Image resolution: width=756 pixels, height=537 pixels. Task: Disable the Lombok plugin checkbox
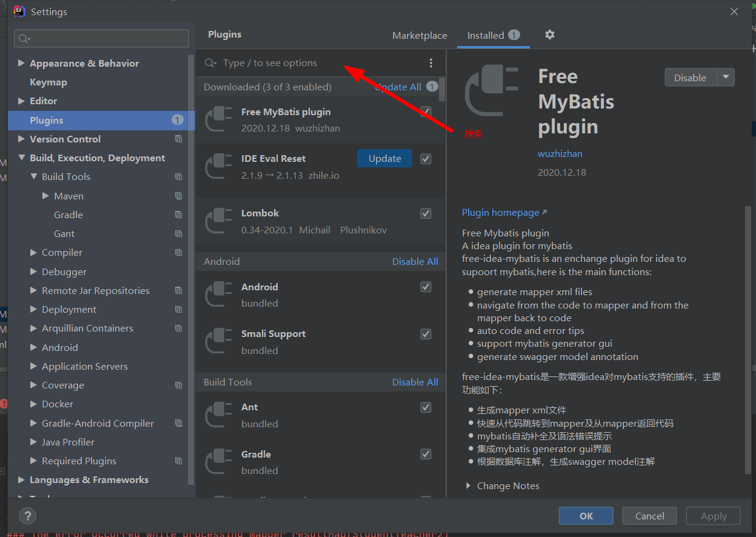[x=426, y=213]
